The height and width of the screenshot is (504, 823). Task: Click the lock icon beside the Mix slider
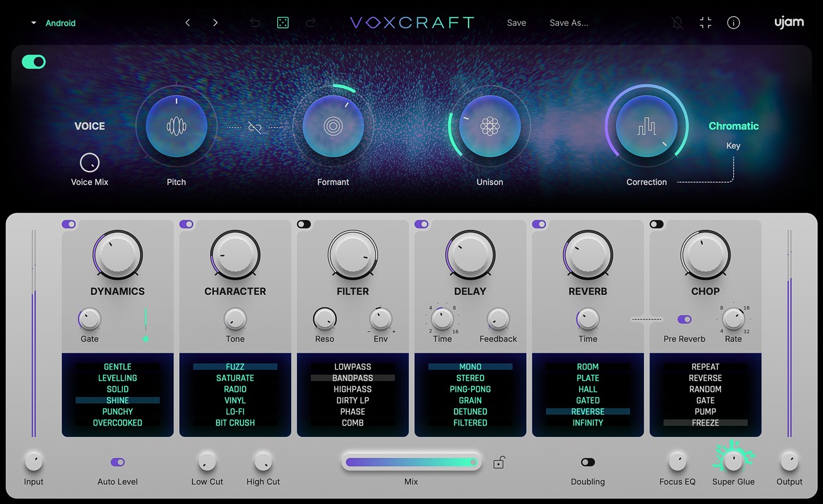click(x=499, y=462)
